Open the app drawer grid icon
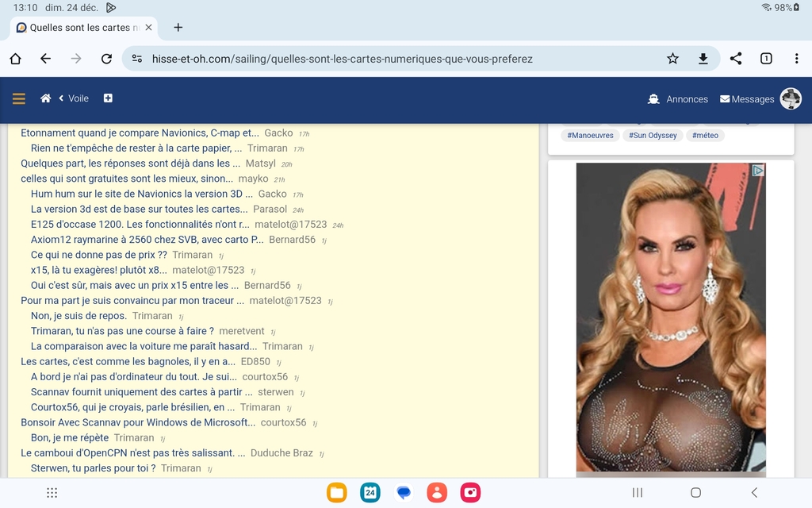 point(52,492)
